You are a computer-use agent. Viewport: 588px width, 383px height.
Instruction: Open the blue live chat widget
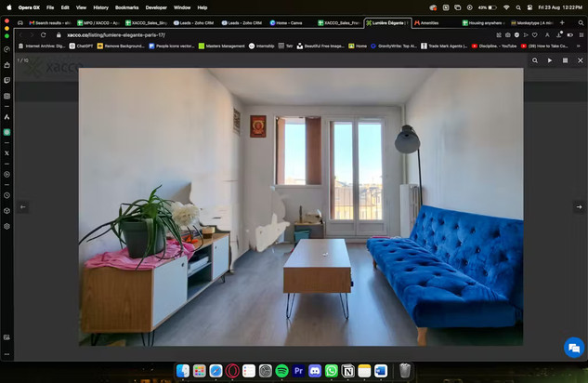573,347
